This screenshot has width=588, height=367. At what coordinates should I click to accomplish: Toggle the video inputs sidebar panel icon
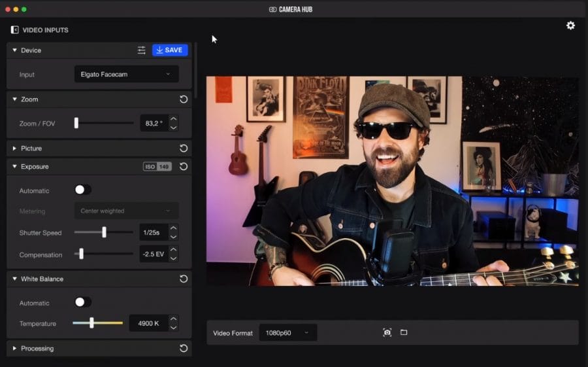click(14, 30)
